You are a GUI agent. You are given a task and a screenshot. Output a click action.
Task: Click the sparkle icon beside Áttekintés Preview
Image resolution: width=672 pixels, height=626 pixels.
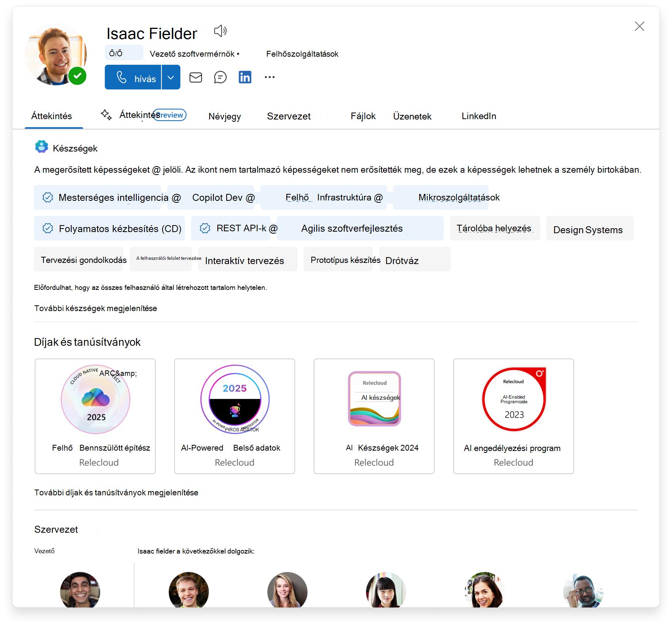click(106, 114)
